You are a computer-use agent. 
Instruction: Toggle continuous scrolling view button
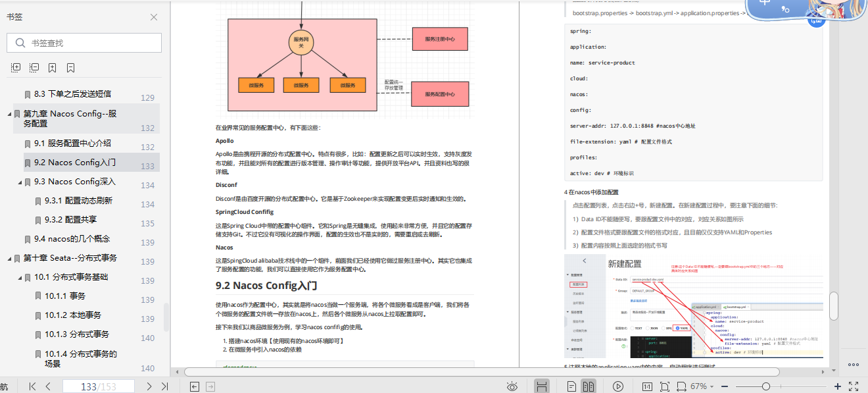click(542, 386)
